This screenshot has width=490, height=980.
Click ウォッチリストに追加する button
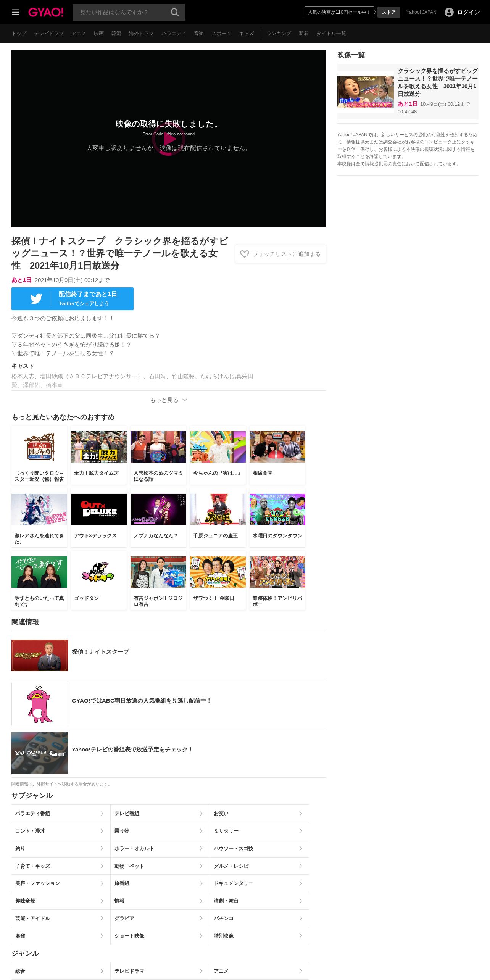pyautogui.click(x=280, y=254)
